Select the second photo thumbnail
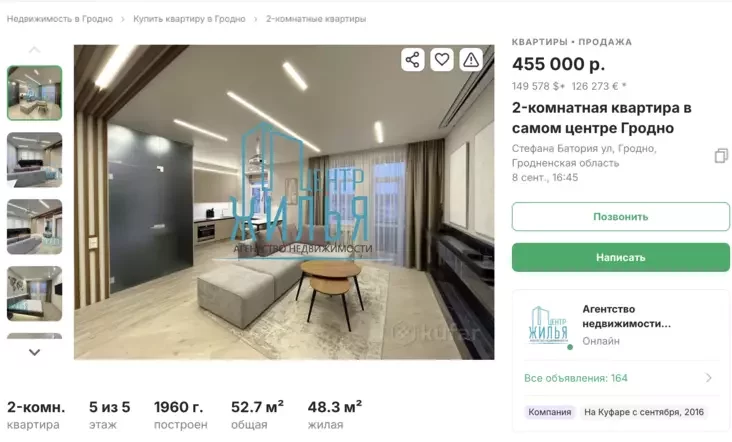Image resolution: width=732 pixels, height=442 pixels. pos(35,160)
